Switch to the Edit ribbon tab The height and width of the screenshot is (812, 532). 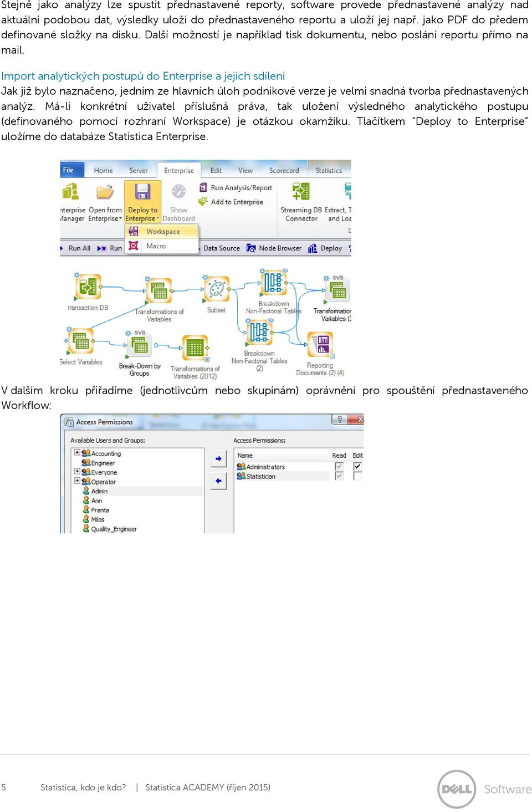pyautogui.click(x=216, y=171)
